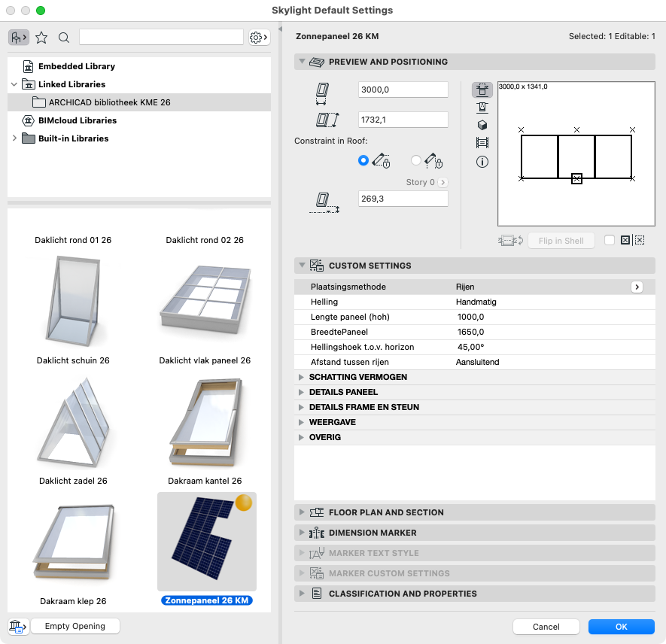Collapse the Custom Settings panel

302,266
